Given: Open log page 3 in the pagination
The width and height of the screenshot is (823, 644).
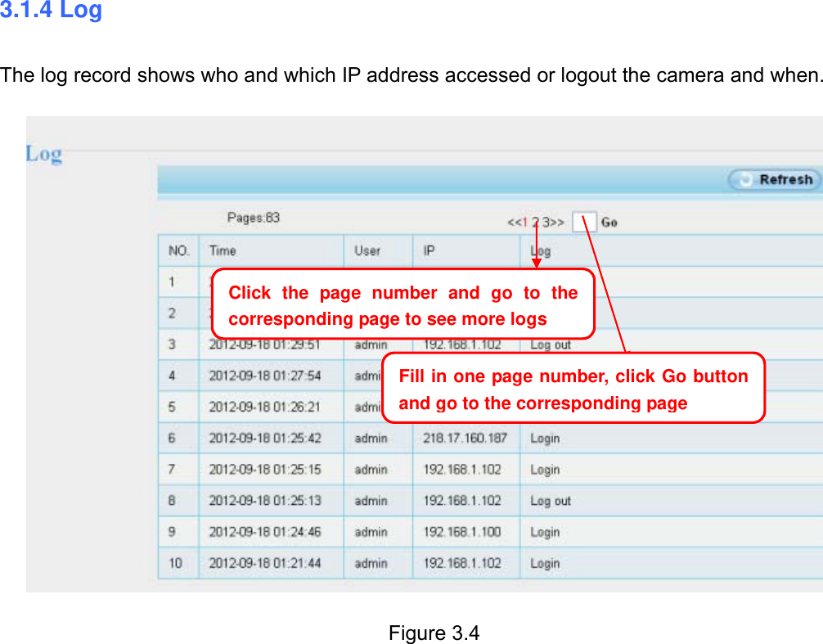Looking at the screenshot, I should 546,223.
